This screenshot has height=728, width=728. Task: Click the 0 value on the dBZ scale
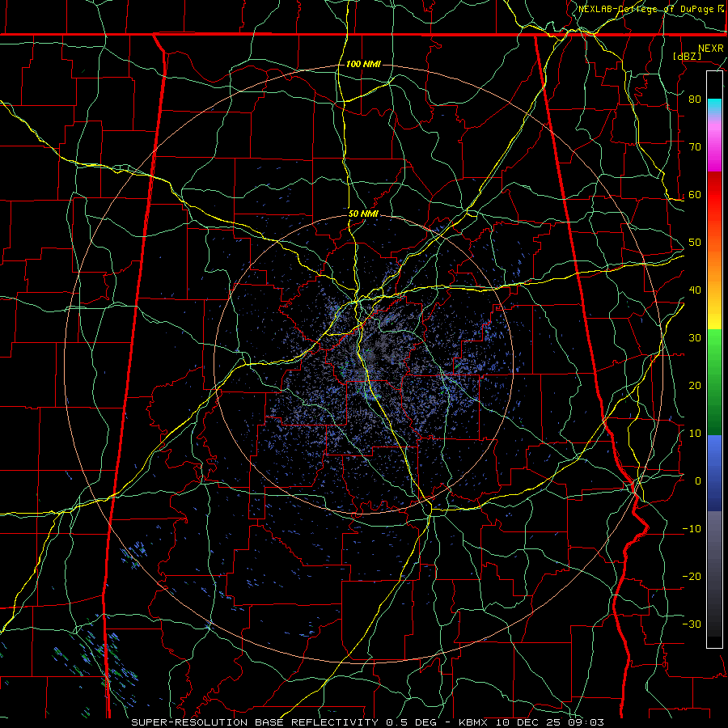click(698, 481)
